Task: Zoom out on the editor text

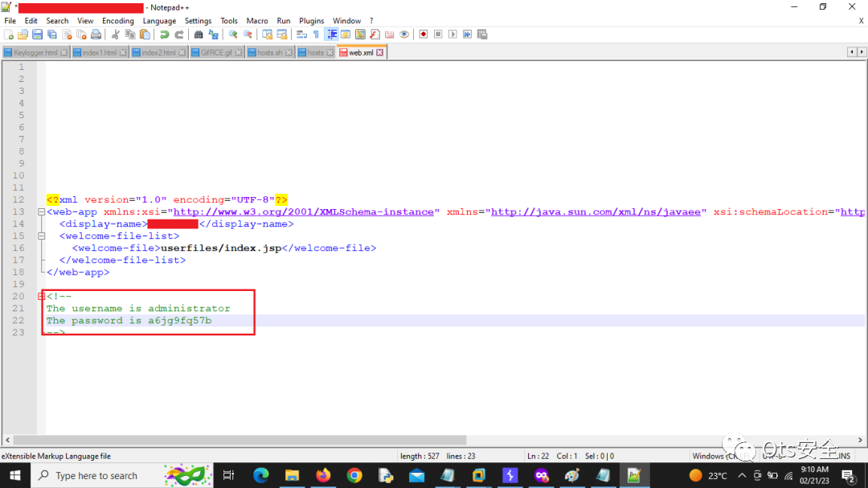Action: click(x=248, y=35)
